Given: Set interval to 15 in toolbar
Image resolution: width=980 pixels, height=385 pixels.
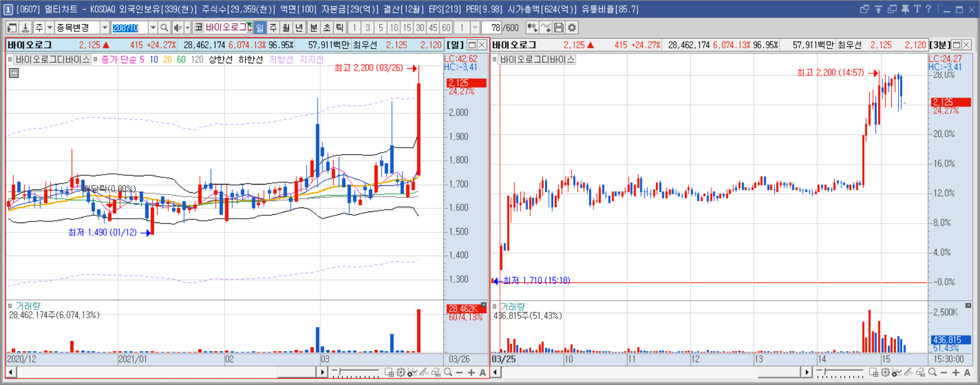Looking at the screenshot, I should pos(407,28).
